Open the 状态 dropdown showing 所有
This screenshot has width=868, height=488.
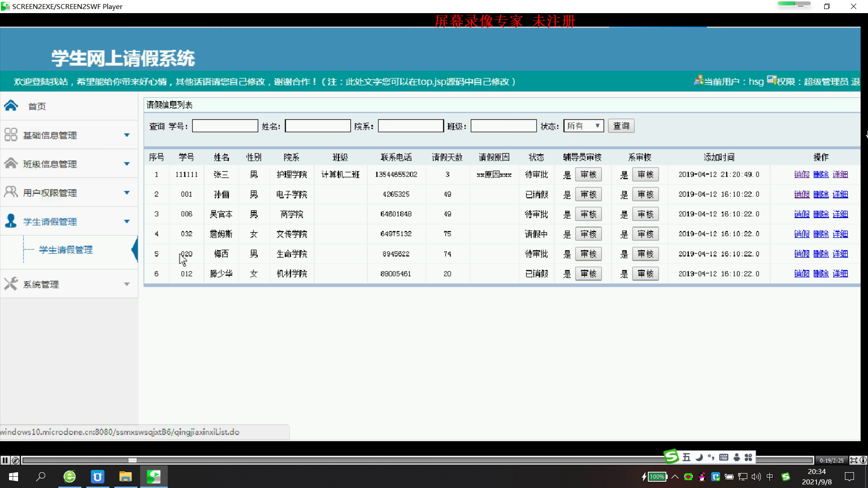(583, 126)
